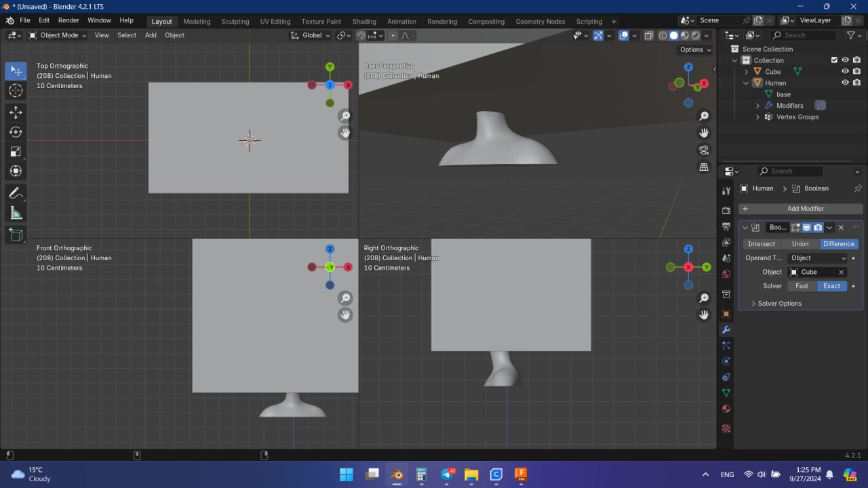Open the File menu

[x=25, y=20]
